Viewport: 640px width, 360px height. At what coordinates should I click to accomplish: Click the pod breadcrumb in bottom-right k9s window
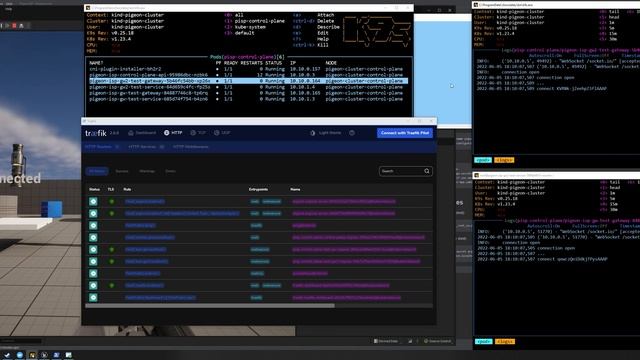point(483,341)
